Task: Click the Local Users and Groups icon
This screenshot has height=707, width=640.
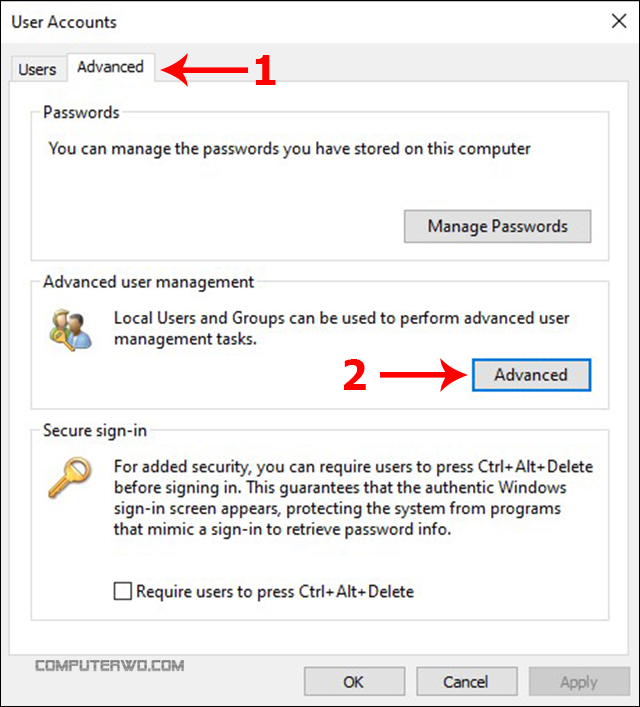Action: pyautogui.click(x=70, y=329)
